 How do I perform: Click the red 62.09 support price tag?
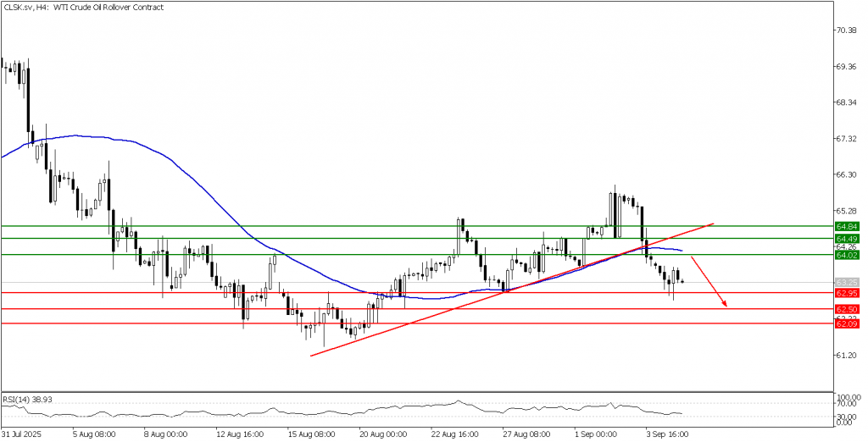847,323
